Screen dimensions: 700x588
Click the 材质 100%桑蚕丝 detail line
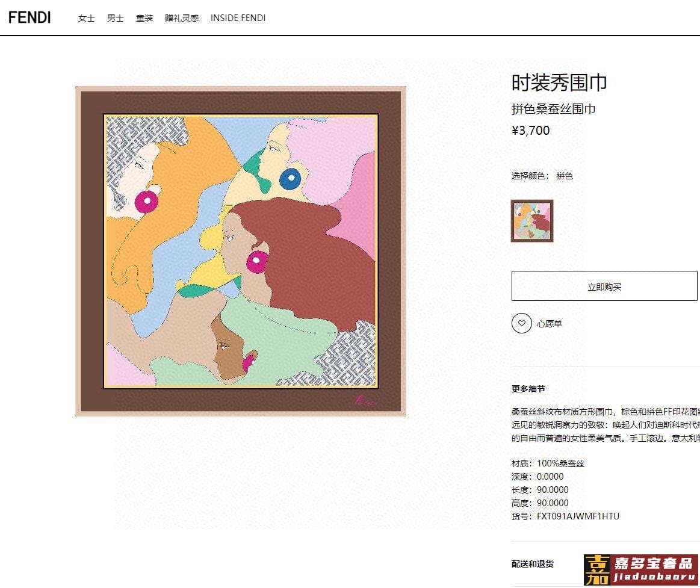click(x=548, y=463)
